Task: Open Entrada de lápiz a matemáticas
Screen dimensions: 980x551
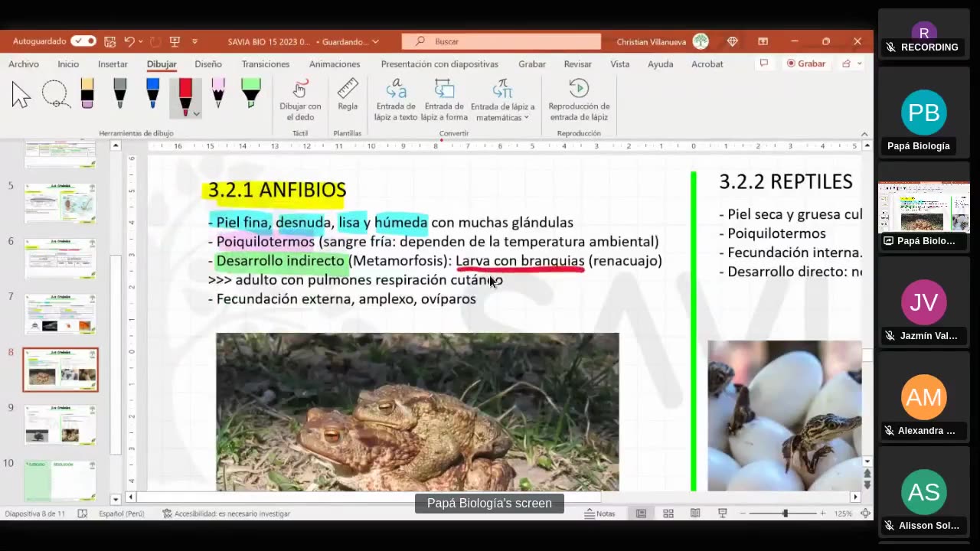Action: tap(502, 100)
